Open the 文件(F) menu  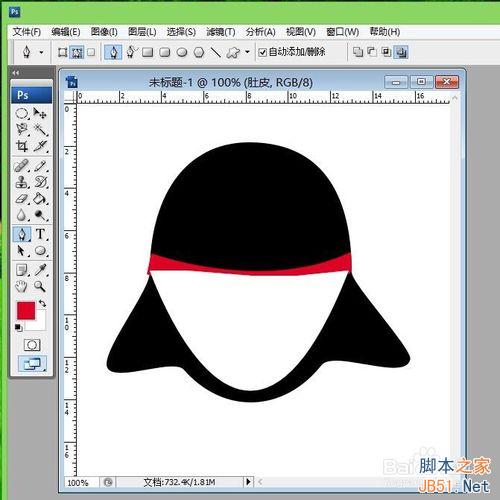(x=27, y=32)
